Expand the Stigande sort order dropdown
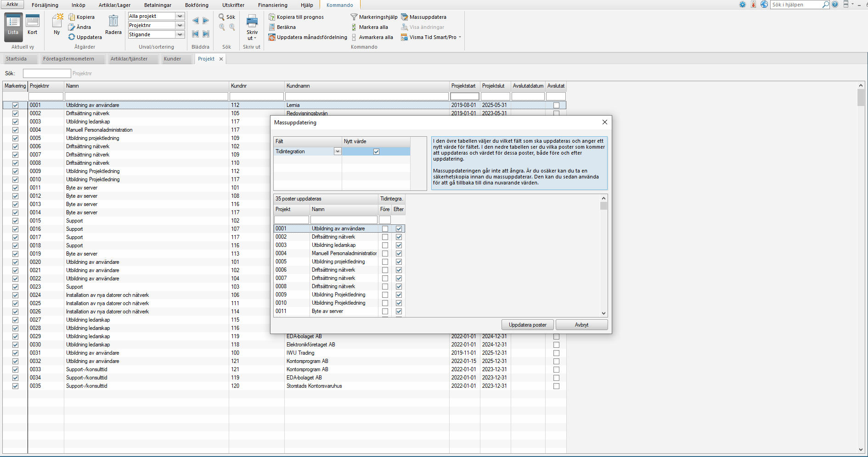Image resolution: width=868 pixels, height=457 pixels. 180,34
